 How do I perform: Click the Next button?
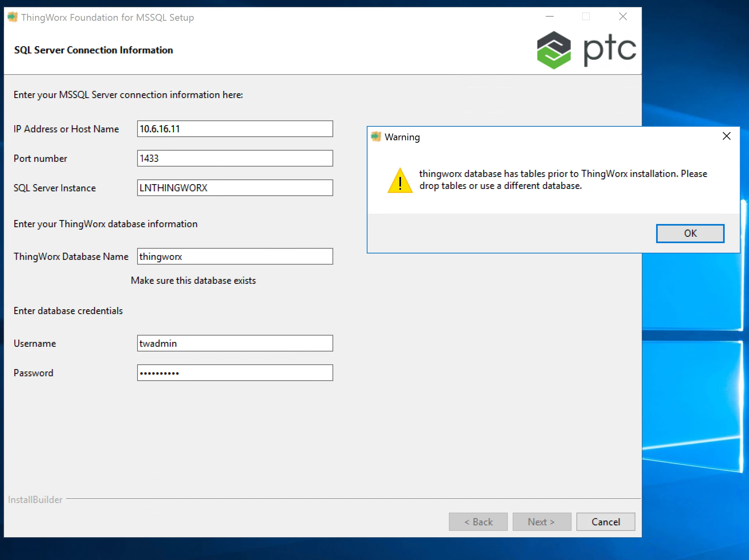542,522
